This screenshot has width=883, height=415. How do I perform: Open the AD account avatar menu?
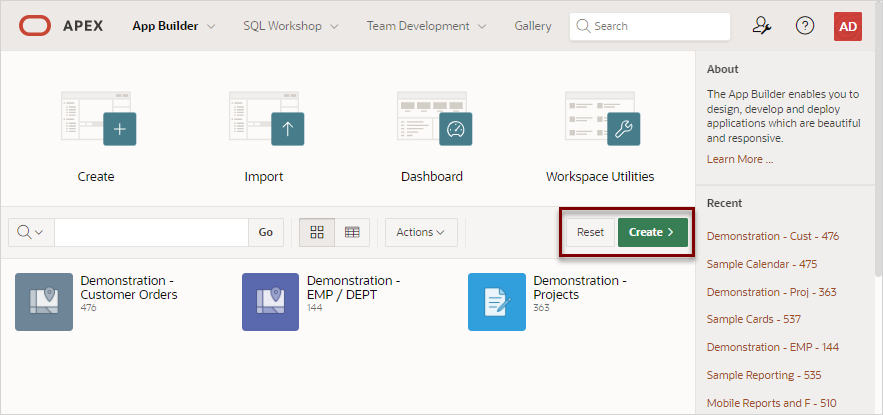tap(848, 26)
